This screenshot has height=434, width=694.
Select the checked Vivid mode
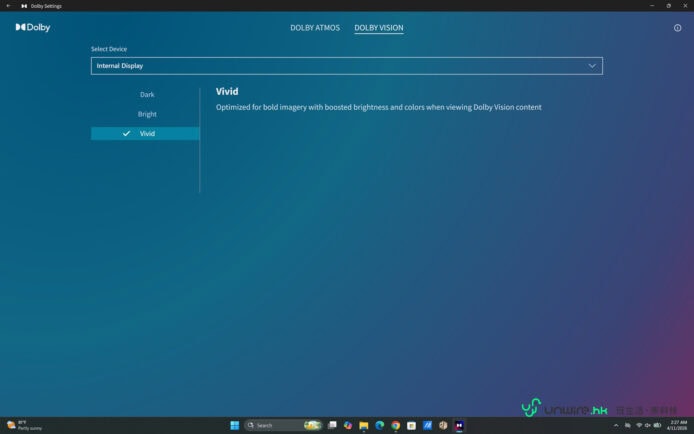(x=145, y=134)
